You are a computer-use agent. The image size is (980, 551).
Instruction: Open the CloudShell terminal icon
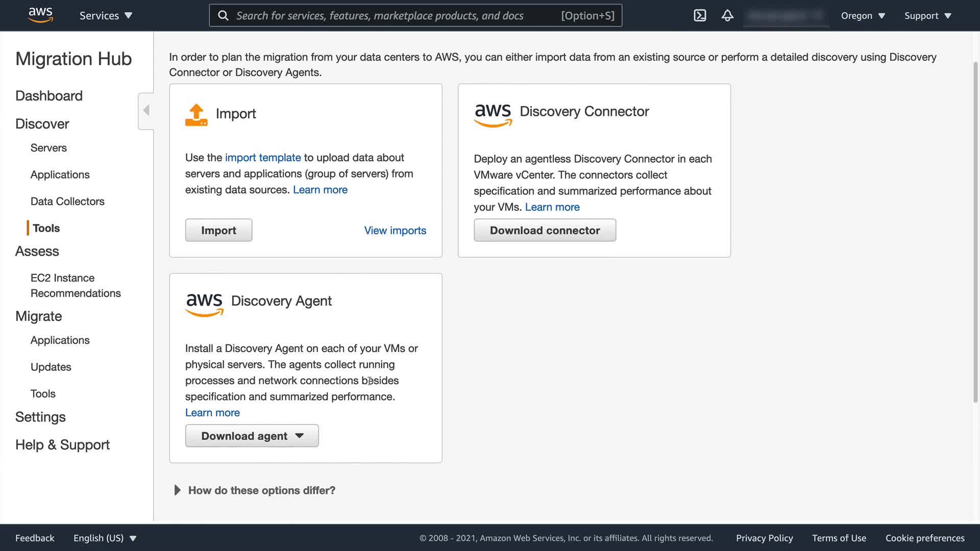click(700, 15)
